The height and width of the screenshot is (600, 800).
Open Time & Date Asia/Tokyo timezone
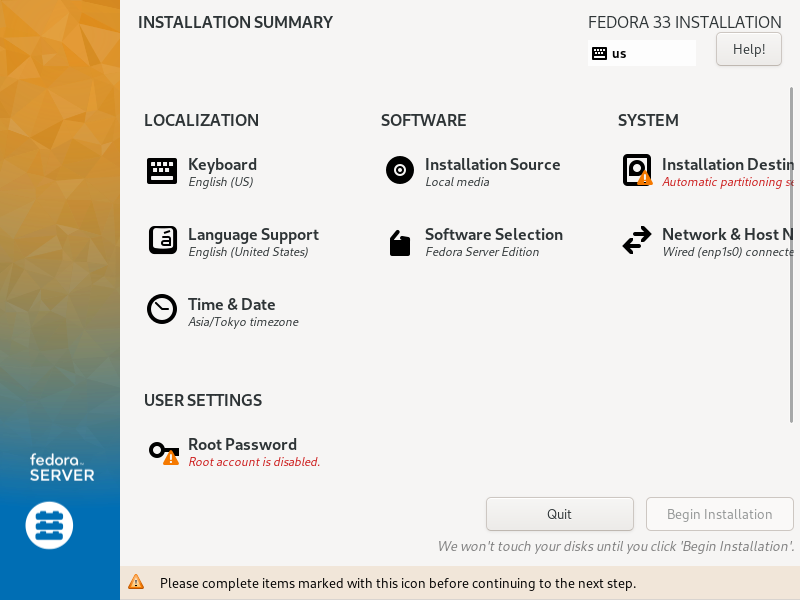tap(243, 312)
